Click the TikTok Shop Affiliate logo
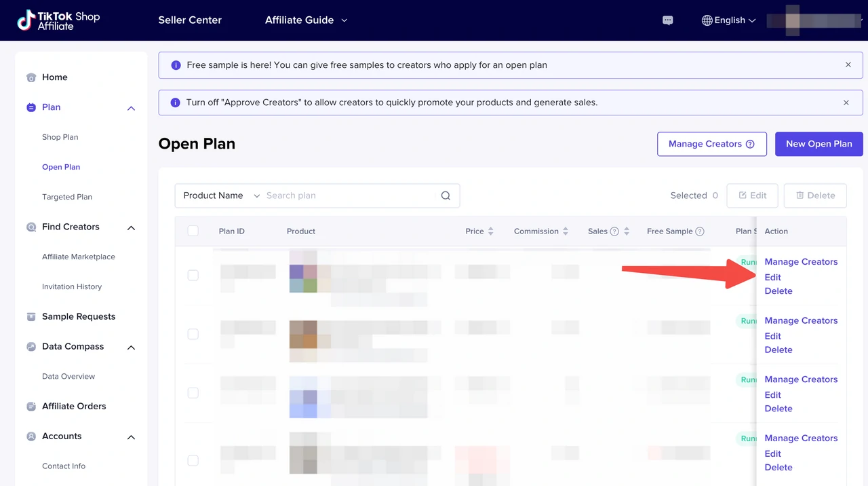Image resolution: width=868 pixels, height=486 pixels. click(58, 20)
